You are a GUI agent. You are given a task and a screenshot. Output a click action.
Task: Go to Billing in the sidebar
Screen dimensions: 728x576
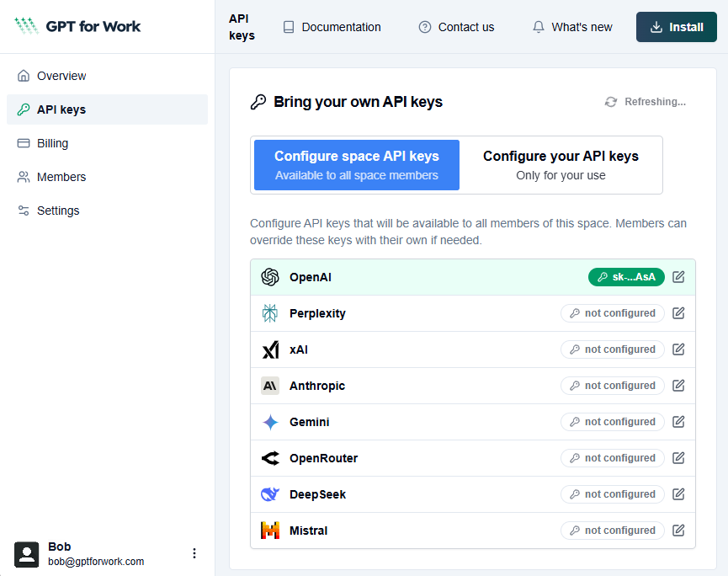coord(52,143)
